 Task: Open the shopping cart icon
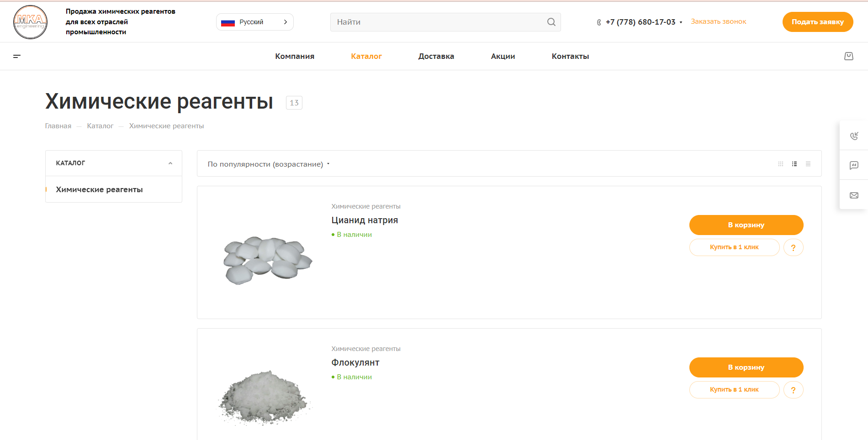tap(848, 56)
